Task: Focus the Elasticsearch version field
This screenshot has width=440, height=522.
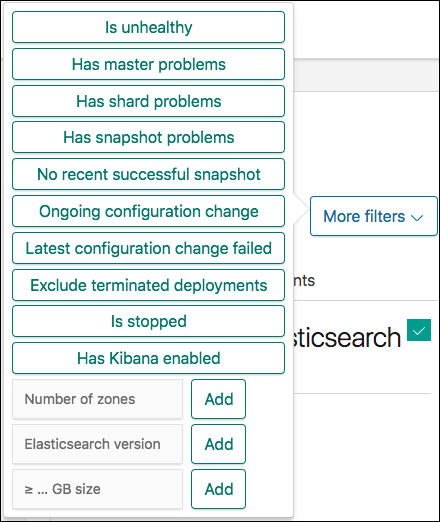Action: pyautogui.click(x=97, y=444)
